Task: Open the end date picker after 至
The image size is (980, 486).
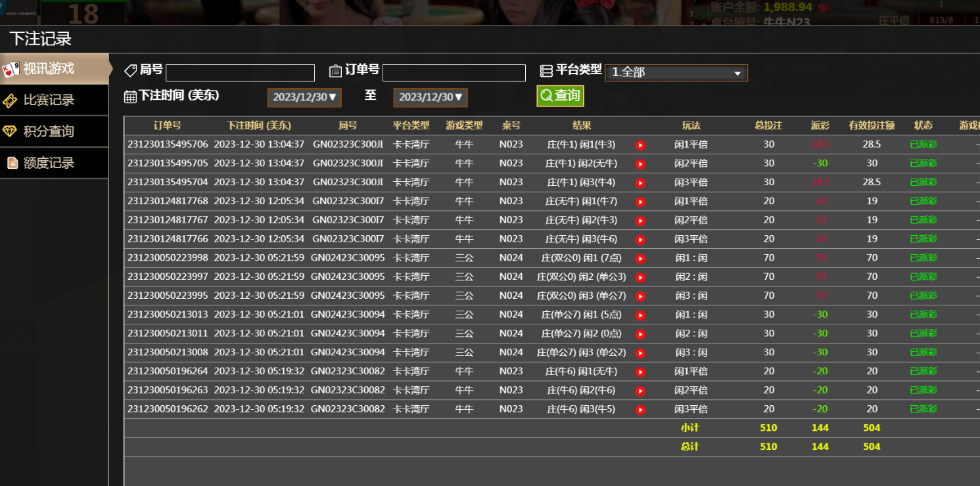Action: pyautogui.click(x=431, y=97)
